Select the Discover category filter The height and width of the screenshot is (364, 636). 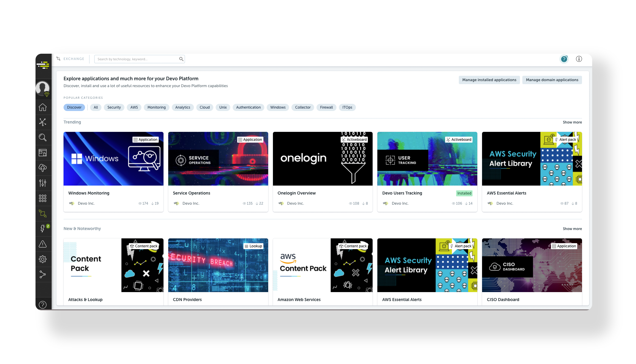[x=74, y=107]
